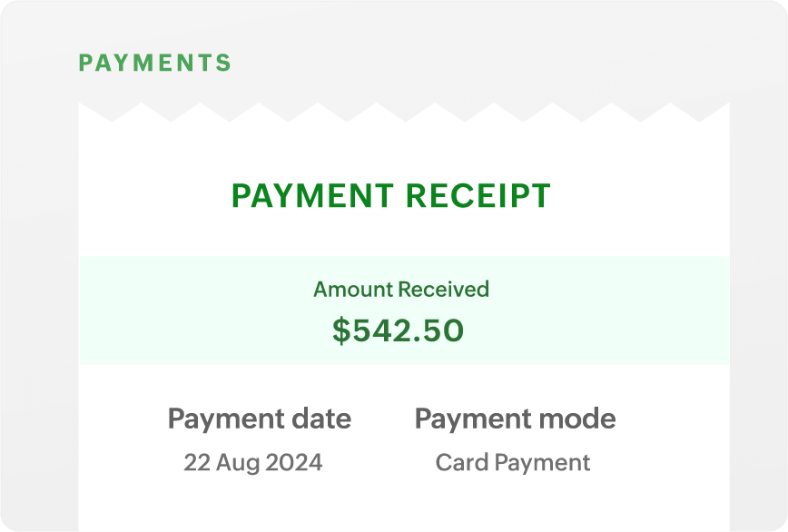This screenshot has width=788, height=532.
Task: Click the month Aug in the date
Action: coord(238,463)
